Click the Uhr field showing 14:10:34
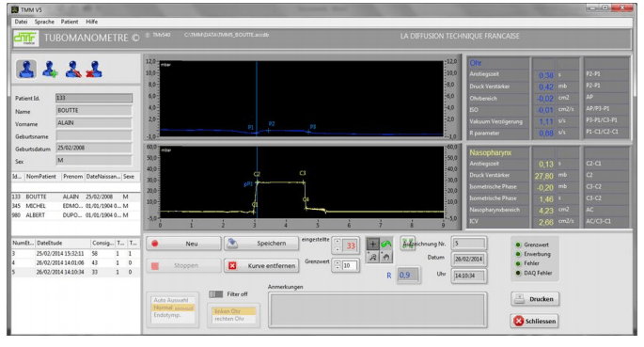 click(469, 276)
